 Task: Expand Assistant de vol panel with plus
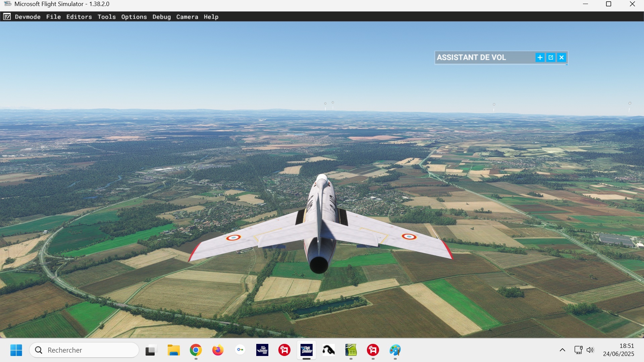tap(540, 58)
